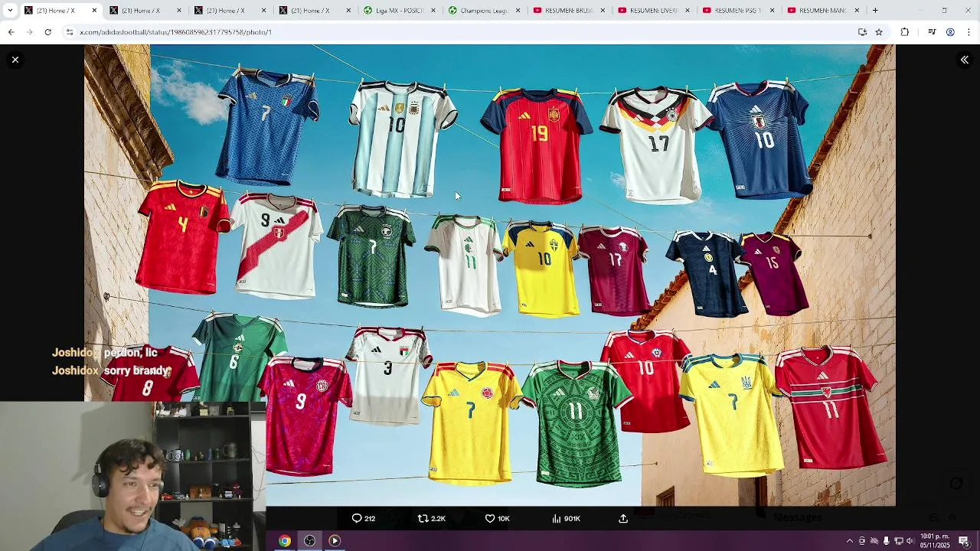This screenshot has width=980, height=551.
Task: View analytics showing 901K views
Action: pos(566,518)
